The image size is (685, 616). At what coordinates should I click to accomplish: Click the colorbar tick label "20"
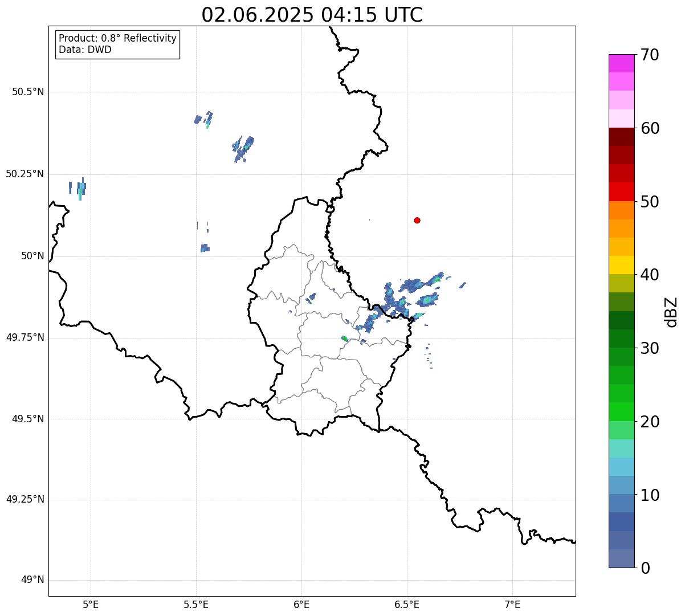point(649,422)
